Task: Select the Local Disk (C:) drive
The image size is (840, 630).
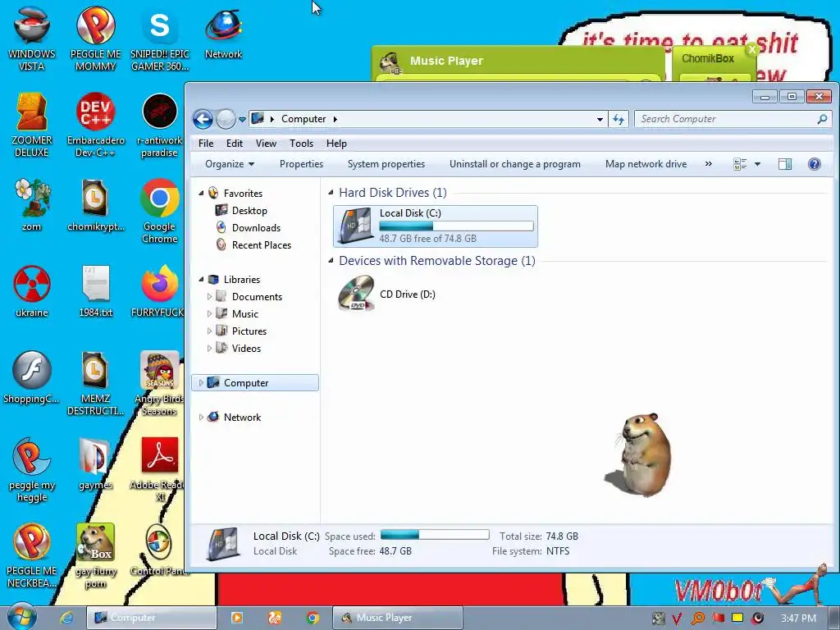Action: click(x=436, y=226)
